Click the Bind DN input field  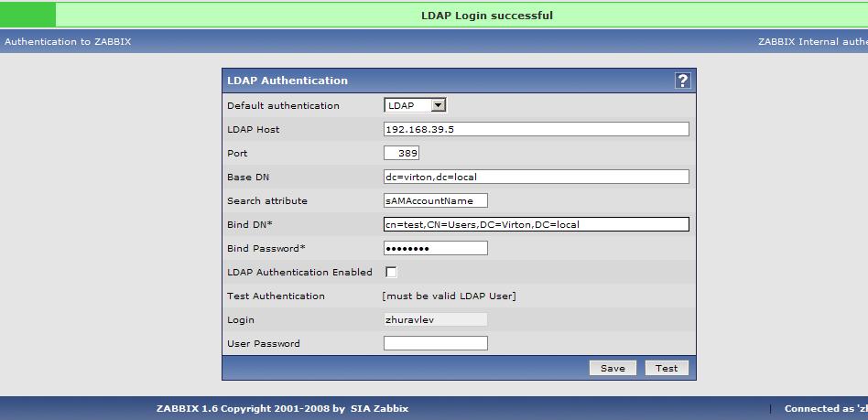tap(537, 225)
